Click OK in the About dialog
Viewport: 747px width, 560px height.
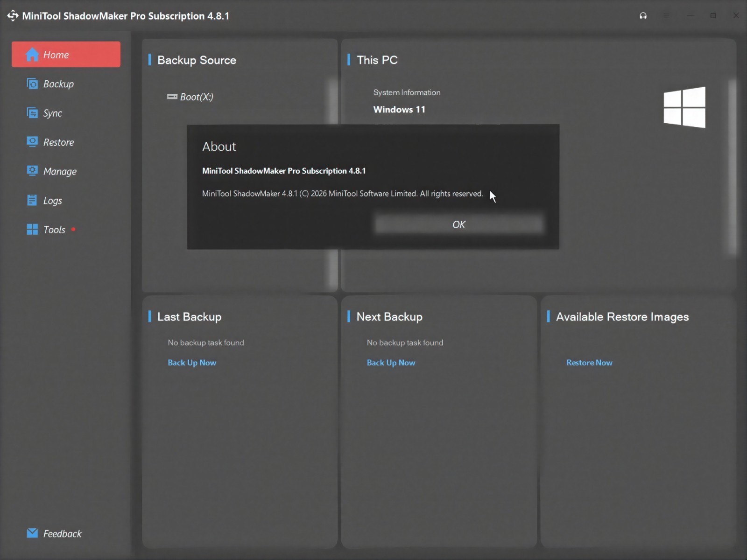[x=459, y=224]
